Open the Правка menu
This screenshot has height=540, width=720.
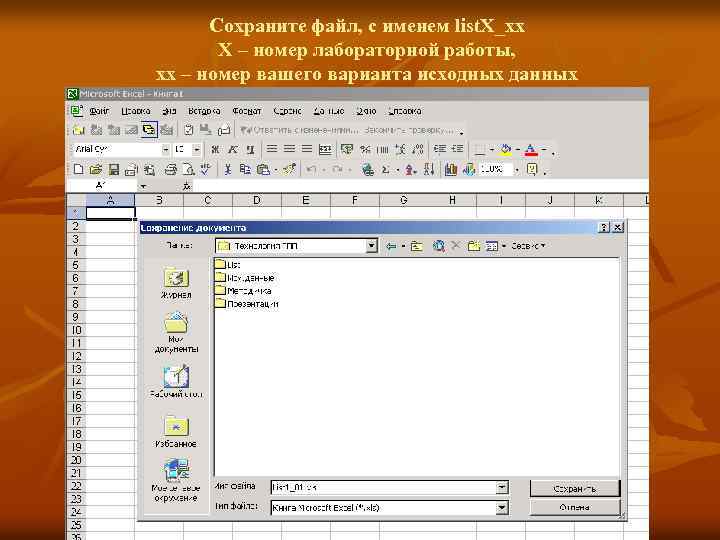(x=136, y=111)
